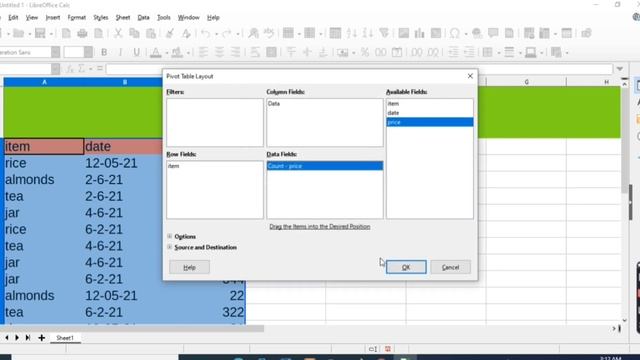This screenshot has height=360, width=640.
Task: Click the Background Color swatch icon
Action: tap(177, 52)
